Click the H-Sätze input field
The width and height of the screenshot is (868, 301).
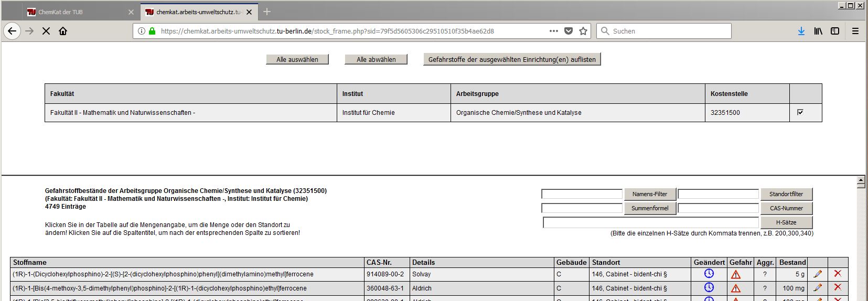(x=650, y=223)
